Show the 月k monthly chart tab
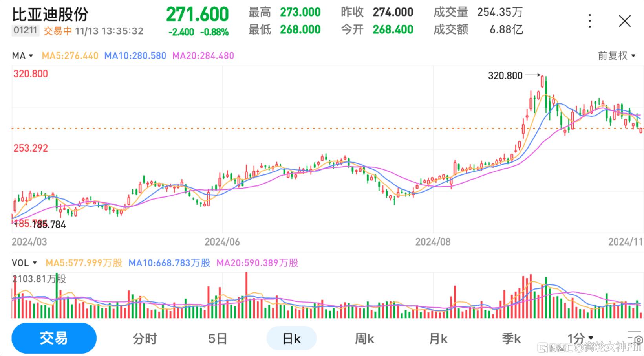The width and height of the screenshot is (644, 356). 438,338
